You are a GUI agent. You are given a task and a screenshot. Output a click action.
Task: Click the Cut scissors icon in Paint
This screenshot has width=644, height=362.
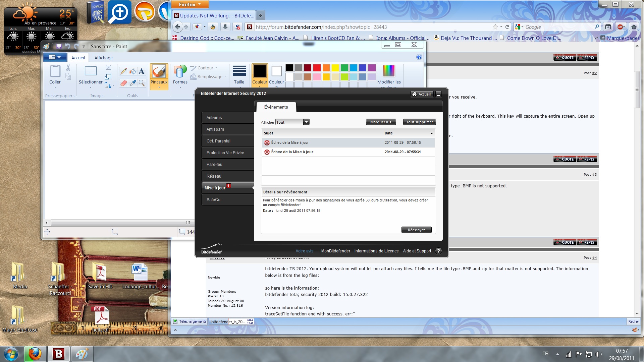click(68, 68)
